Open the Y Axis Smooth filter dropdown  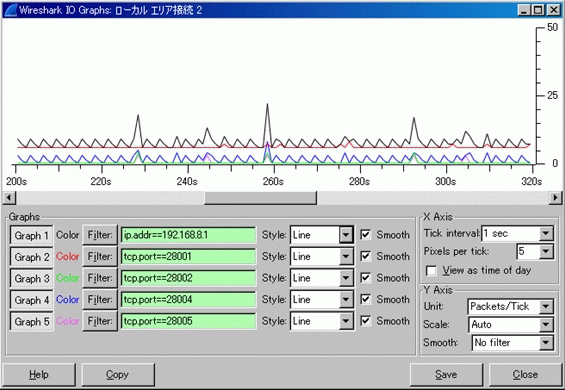click(x=546, y=342)
